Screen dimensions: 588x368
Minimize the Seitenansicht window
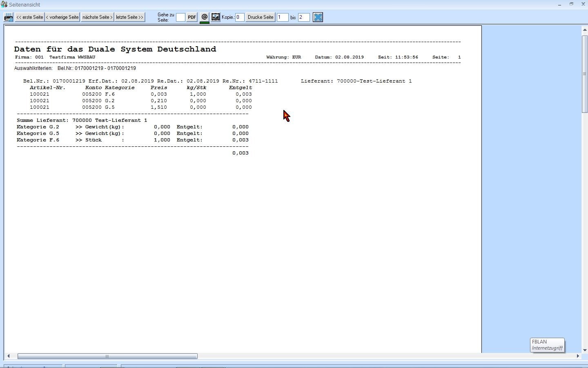pos(559,4)
